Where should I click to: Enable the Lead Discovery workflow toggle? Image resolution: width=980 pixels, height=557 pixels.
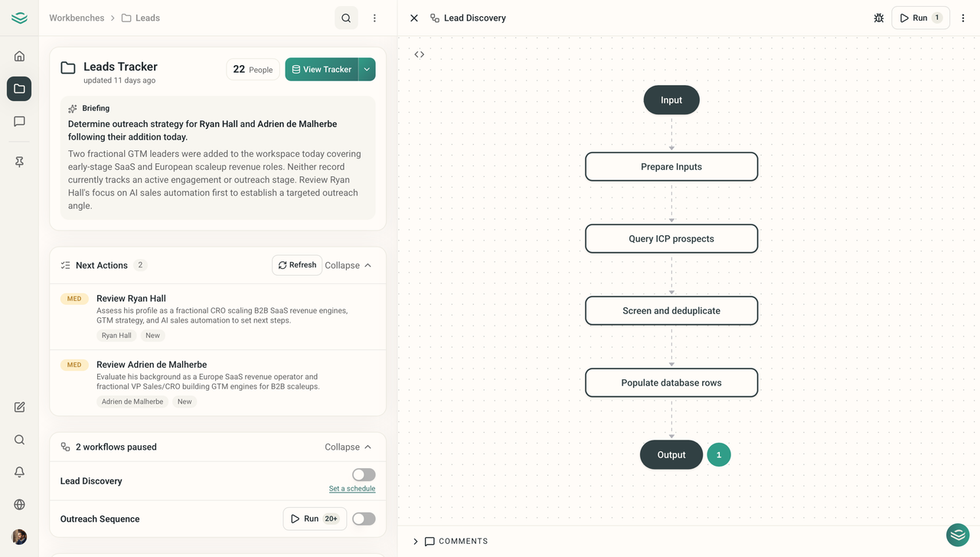(x=364, y=475)
